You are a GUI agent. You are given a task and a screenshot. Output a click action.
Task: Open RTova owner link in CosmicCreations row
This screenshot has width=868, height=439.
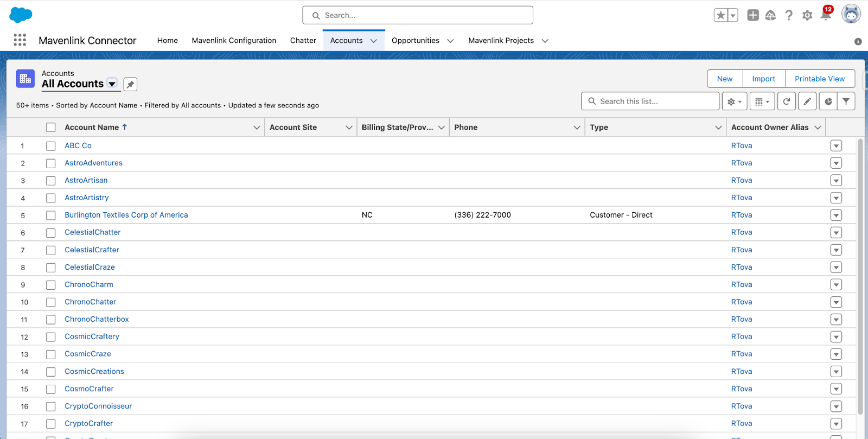pyautogui.click(x=742, y=371)
